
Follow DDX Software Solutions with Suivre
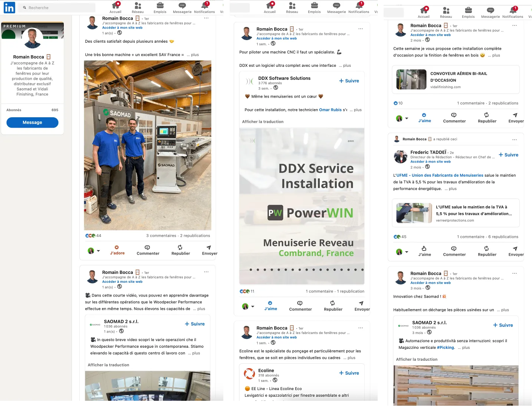click(349, 81)
